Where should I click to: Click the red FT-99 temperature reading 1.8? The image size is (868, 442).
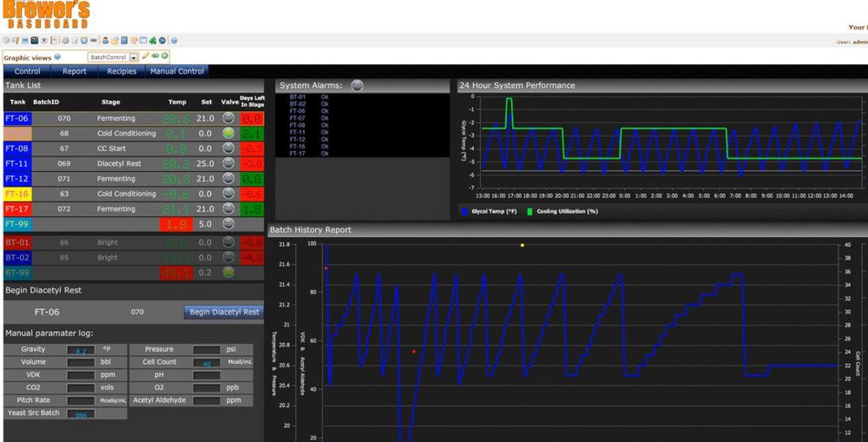(176, 224)
